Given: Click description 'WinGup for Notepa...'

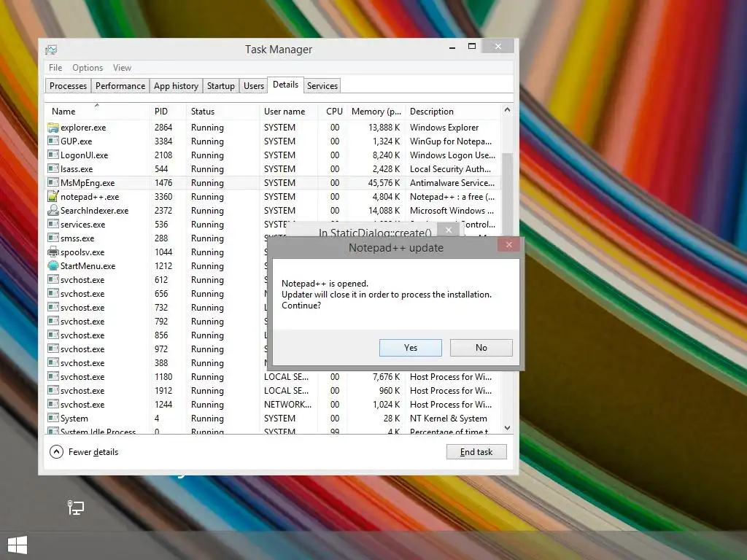Looking at the screenshot, I should click(451, 141).
